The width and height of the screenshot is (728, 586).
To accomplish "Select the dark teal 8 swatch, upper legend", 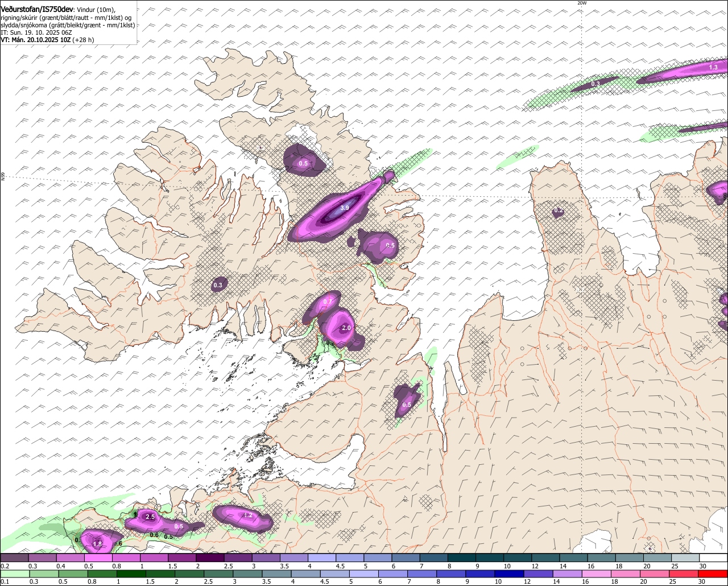I will (462, 558).
